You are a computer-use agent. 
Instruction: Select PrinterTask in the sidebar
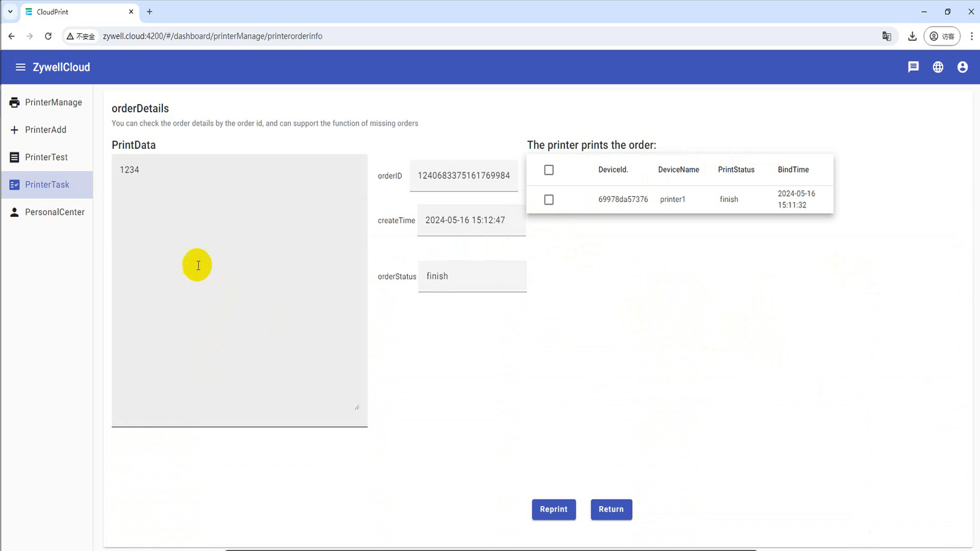coord(47,185)
